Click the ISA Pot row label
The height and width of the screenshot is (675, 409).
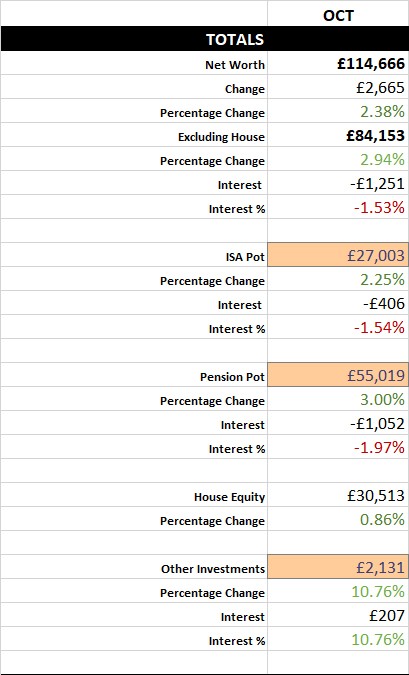[245, 257]
